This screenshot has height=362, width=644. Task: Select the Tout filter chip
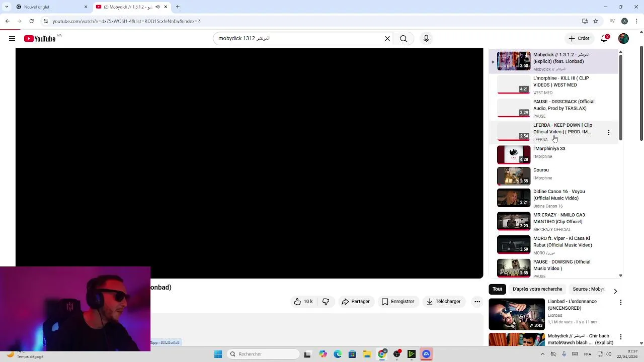tap(498, 289)
